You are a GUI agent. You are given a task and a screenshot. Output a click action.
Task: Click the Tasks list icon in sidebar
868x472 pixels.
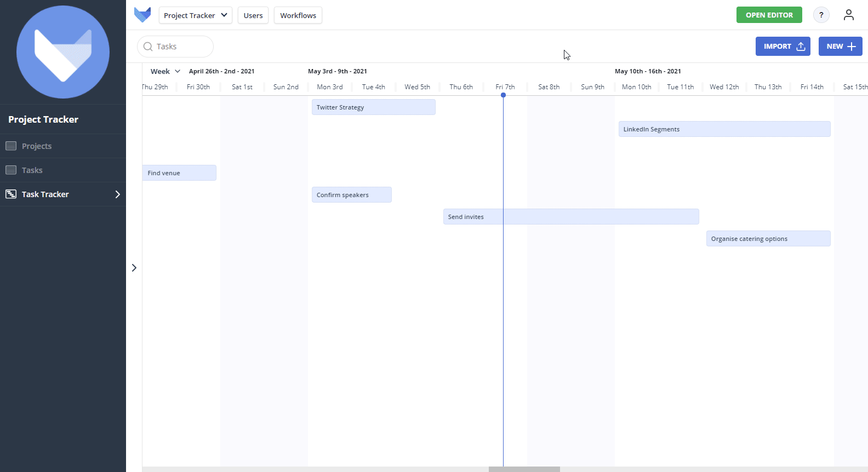11,170
